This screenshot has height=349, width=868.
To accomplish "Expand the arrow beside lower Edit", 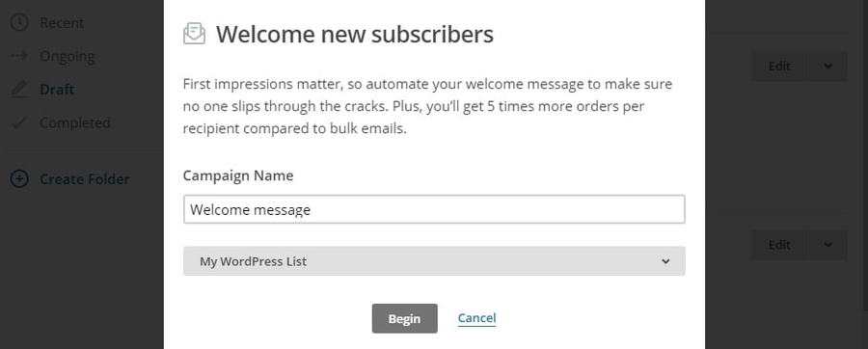I will (827, 245).
